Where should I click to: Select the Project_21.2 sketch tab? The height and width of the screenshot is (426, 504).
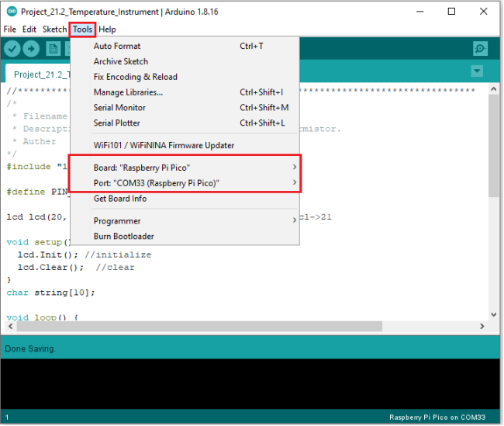pos(38,74)
